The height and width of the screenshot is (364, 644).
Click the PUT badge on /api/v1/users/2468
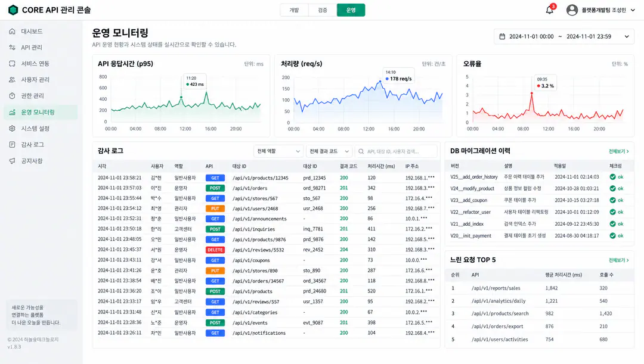point(215,209)
